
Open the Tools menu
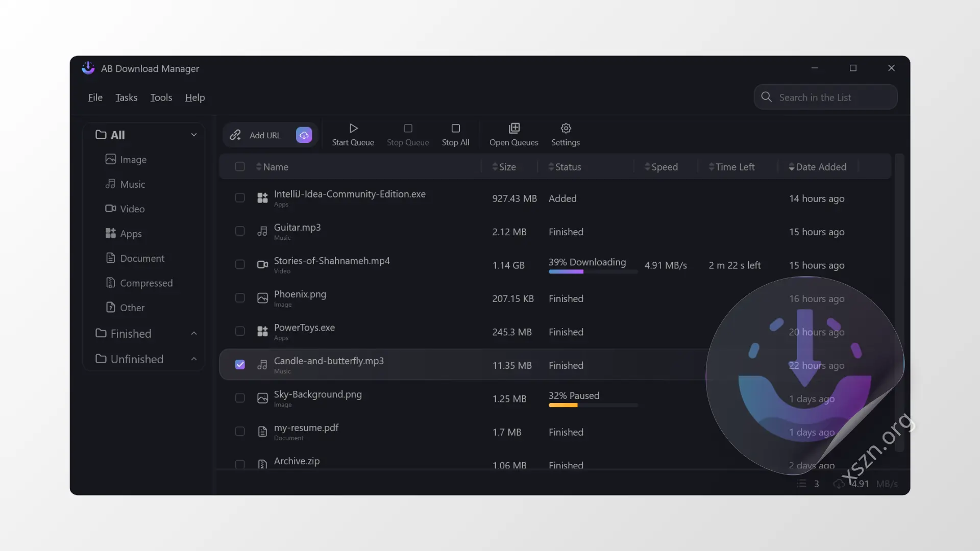tap(161, 97)
